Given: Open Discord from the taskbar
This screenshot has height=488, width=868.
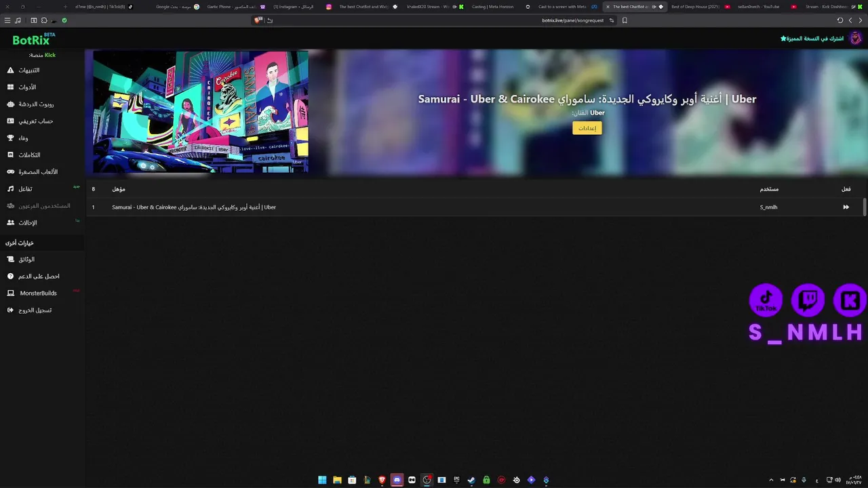Looking at the screenshot, I should click(397, 480).
